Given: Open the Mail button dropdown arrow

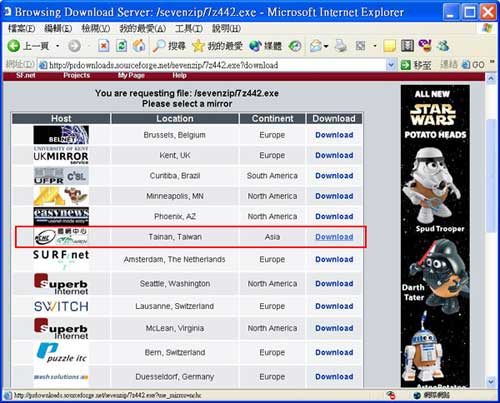Looking at the screenshot, I should pyautogui.click(x=326, y=46).
